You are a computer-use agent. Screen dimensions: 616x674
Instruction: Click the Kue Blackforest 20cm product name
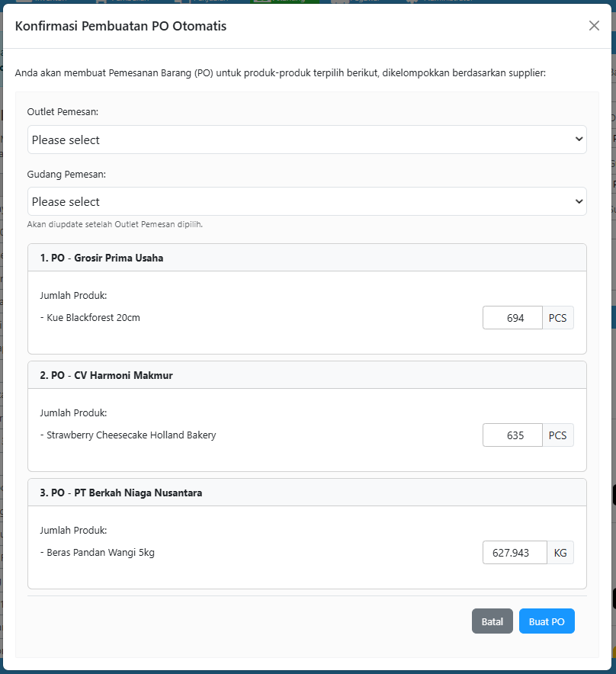click(x=93, y=318)
